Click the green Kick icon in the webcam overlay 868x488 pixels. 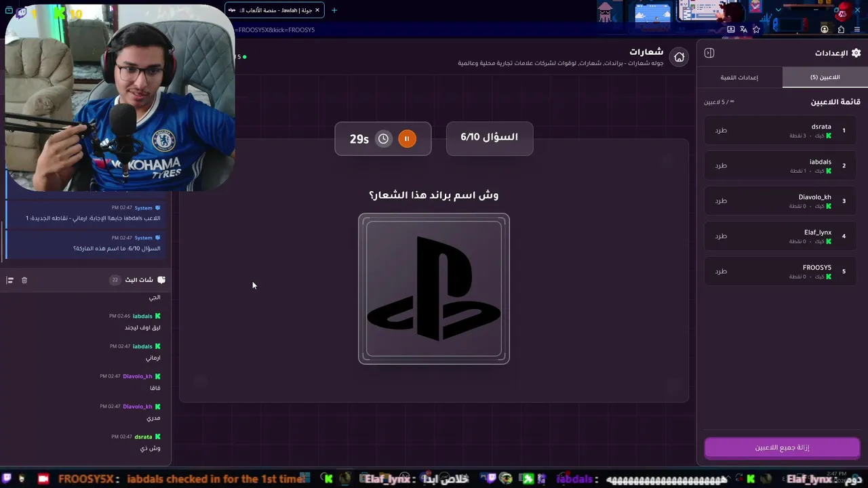[x=60, y=13]
